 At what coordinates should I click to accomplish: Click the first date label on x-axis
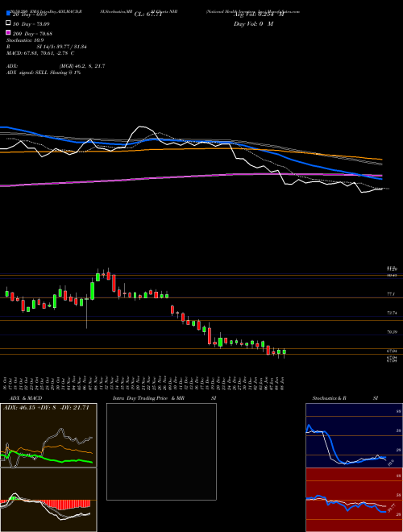coord(6,384)
